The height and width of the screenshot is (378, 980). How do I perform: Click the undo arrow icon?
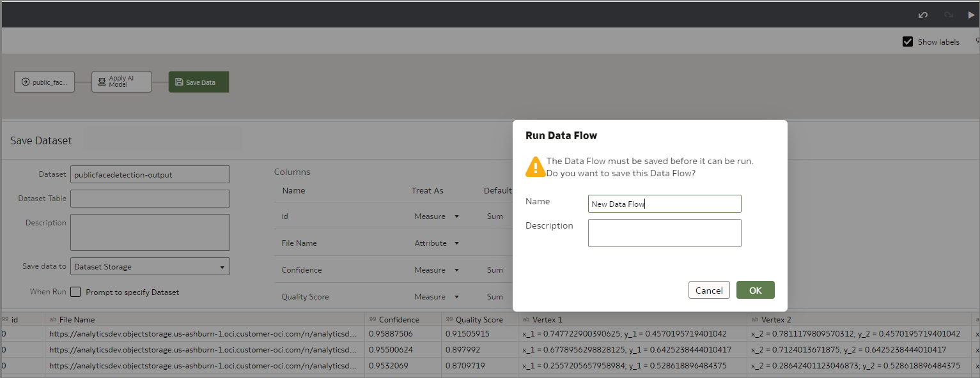pyautogui.click(x=922, y=15)
